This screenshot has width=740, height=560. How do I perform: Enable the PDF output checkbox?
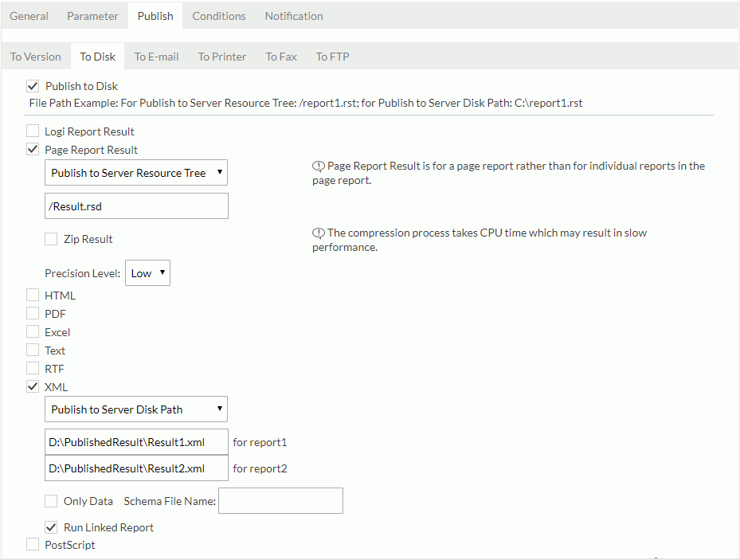33,314
